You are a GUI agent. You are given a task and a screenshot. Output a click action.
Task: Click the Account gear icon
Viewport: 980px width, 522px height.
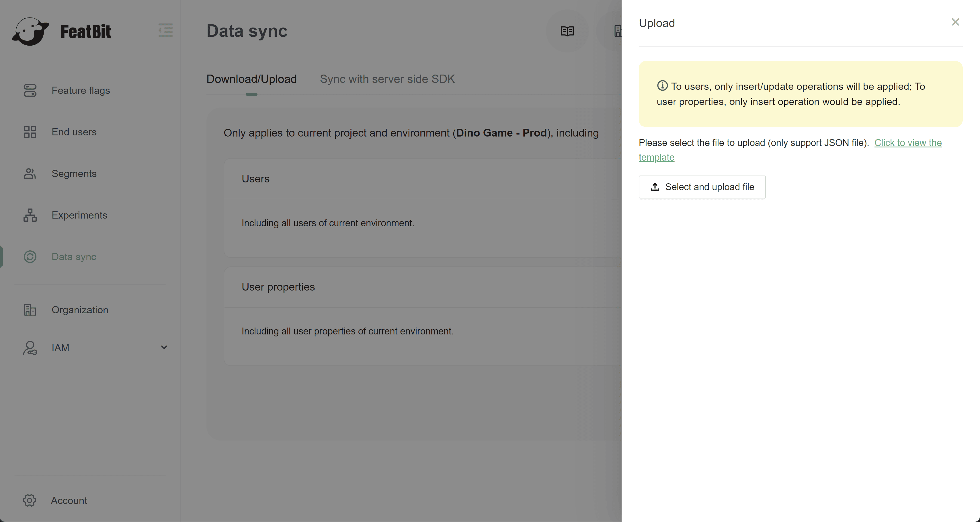(x=30, y=500)
